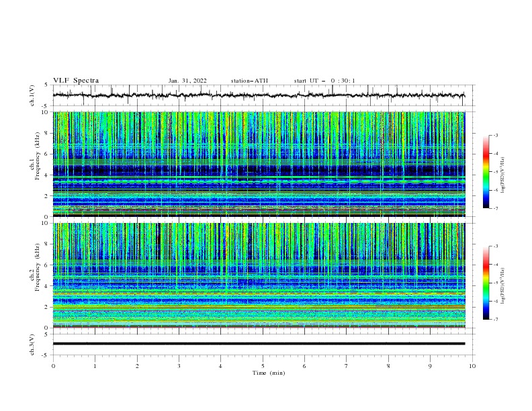Click the ch.1 voltage waveform trace
Screen dimensions: 532x411
pyautogui.click(x=259, y=95)
